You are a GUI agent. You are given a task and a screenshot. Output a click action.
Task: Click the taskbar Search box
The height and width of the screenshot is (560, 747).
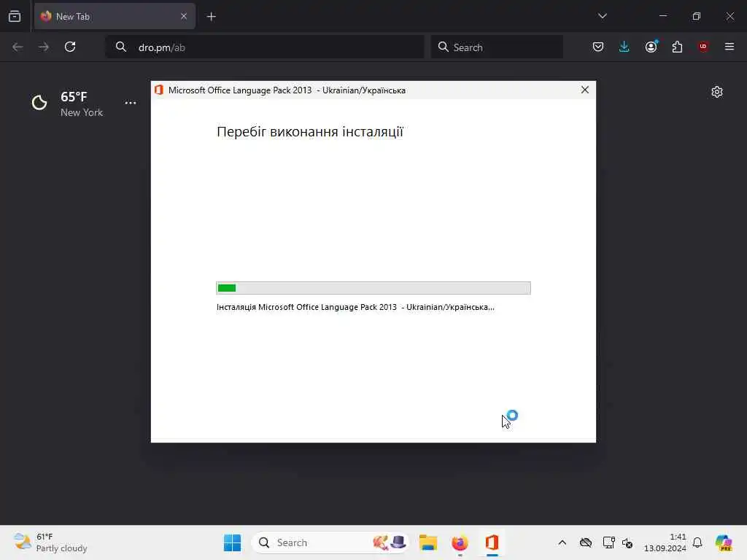[x=330, y=542]
